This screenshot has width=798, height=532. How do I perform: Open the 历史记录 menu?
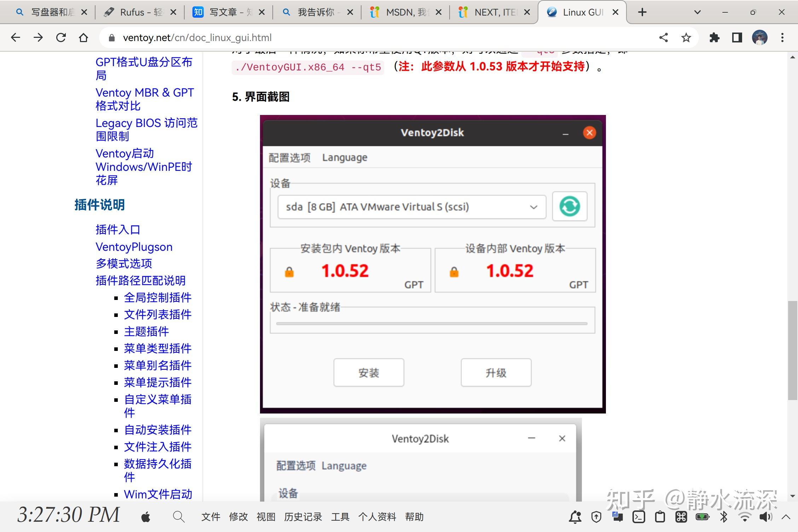303,517
